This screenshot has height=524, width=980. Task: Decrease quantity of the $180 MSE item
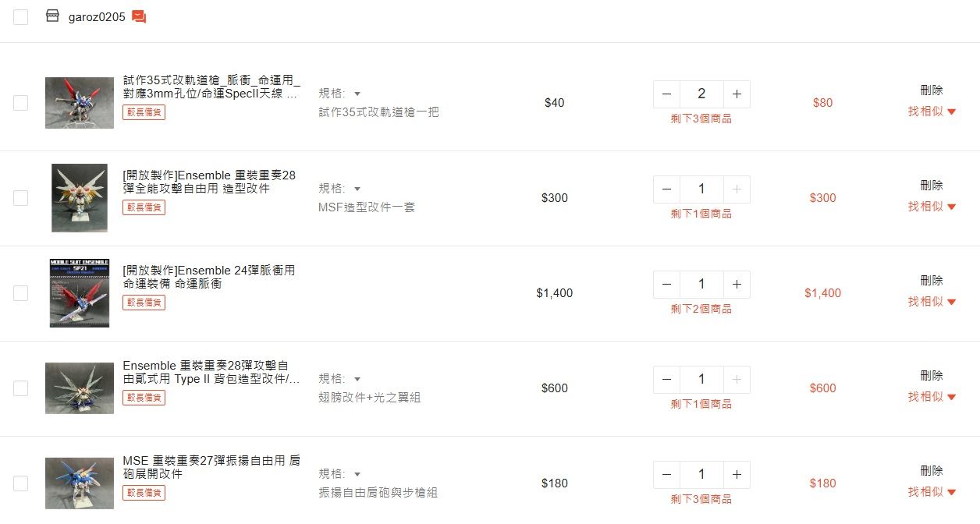click(x=666, y=474)
